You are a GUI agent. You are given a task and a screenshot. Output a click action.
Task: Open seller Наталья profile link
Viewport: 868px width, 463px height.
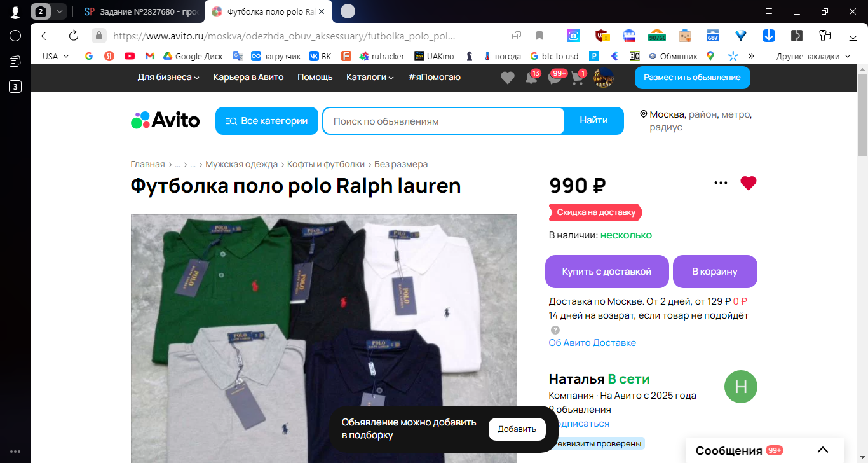pyautogui.click(x=576, y=379)
